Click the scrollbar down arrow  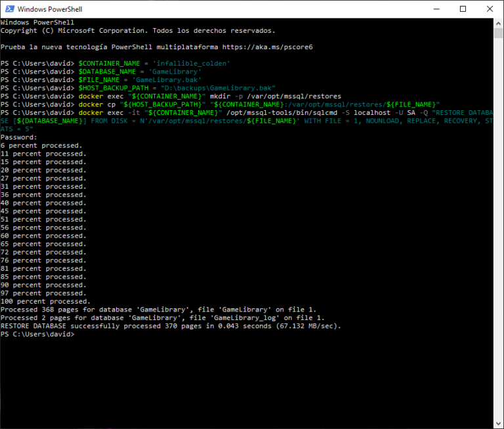tap(498, 423)
